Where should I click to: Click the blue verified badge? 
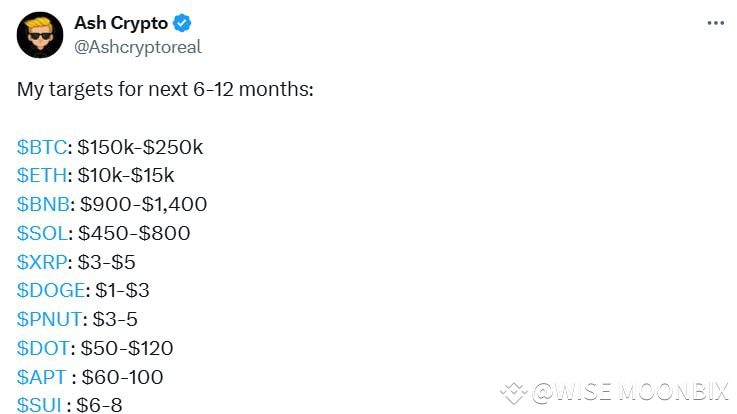click(183, 23)
